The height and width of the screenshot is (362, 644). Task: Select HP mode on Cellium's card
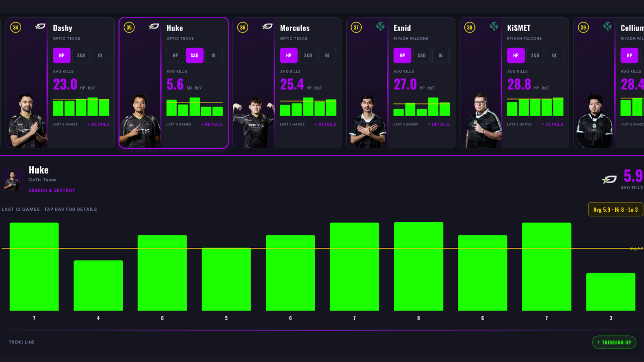click(629, 55)
